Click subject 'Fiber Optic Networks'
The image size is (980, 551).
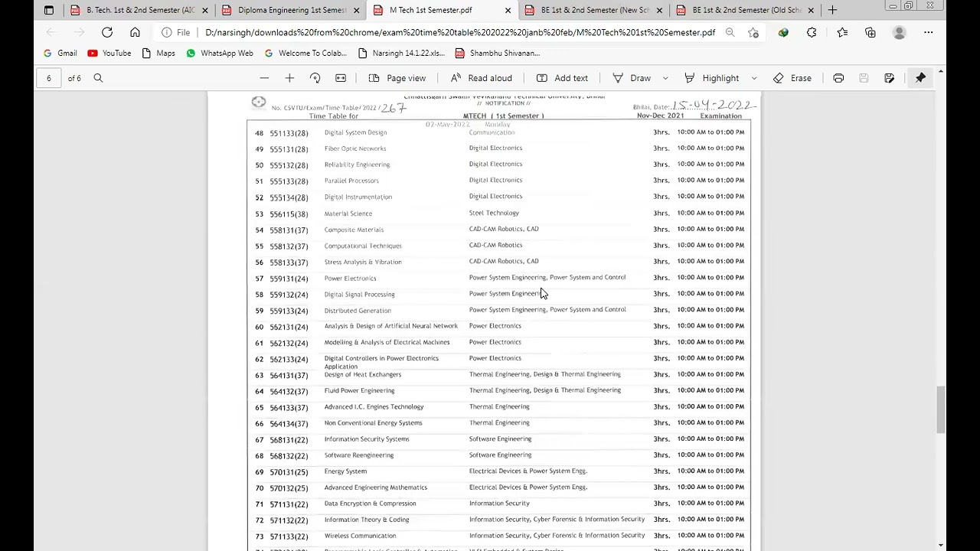point(355,148)
